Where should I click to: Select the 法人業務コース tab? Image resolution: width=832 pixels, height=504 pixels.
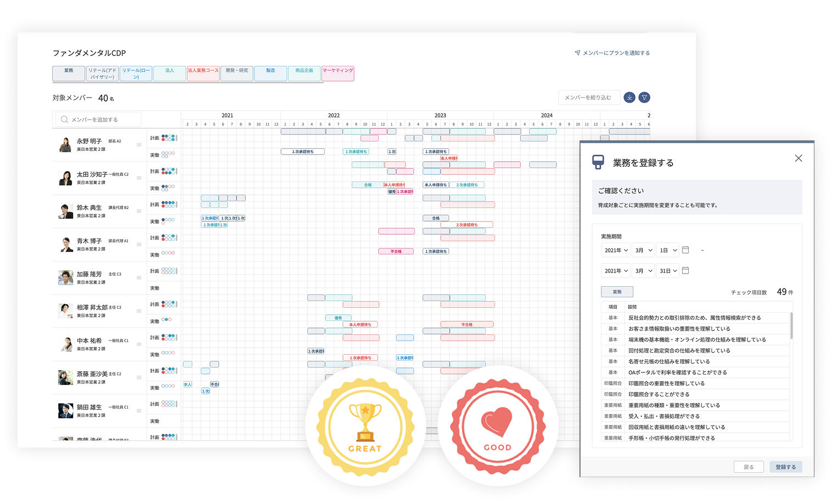click(x=203, y=73)
